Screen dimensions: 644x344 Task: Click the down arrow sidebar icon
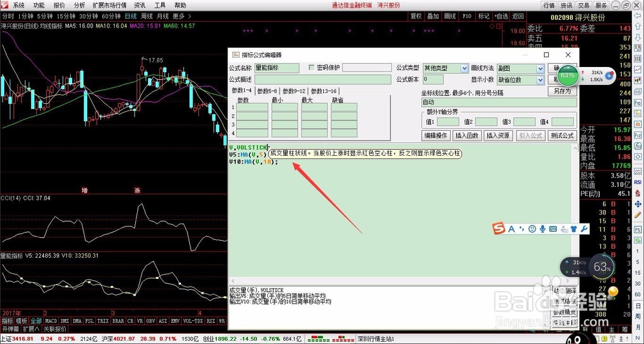click(x=638, y=38)
